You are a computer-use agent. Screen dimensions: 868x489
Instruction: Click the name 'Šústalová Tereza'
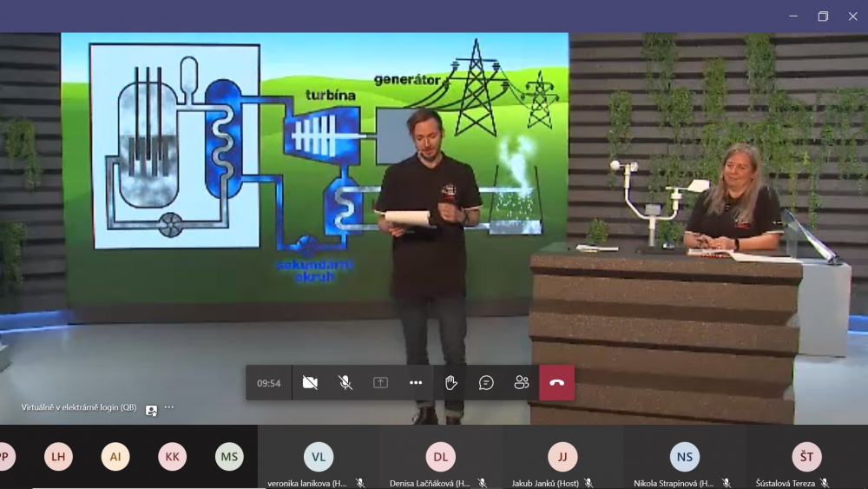point(786,484)
